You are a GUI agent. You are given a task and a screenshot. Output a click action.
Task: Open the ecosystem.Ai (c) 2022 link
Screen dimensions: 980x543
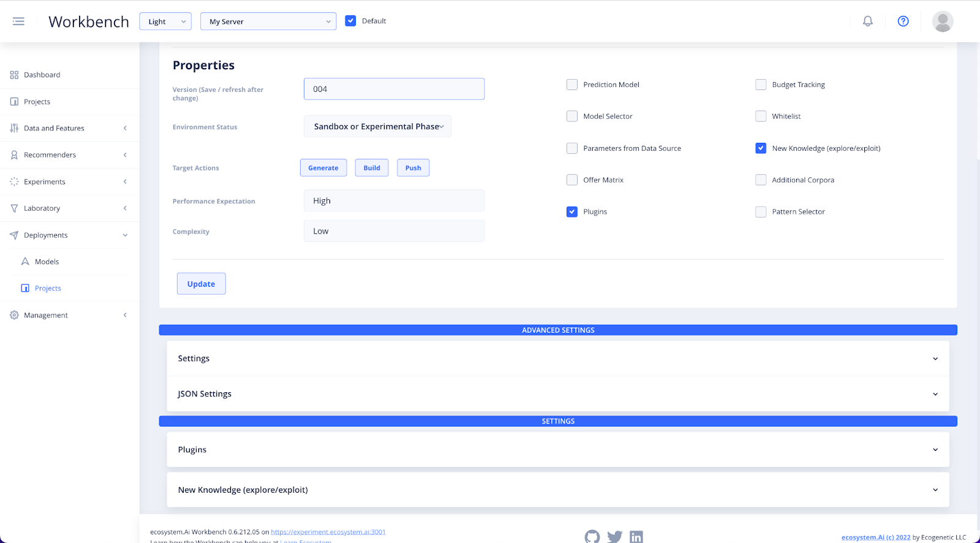coord(876,537)
